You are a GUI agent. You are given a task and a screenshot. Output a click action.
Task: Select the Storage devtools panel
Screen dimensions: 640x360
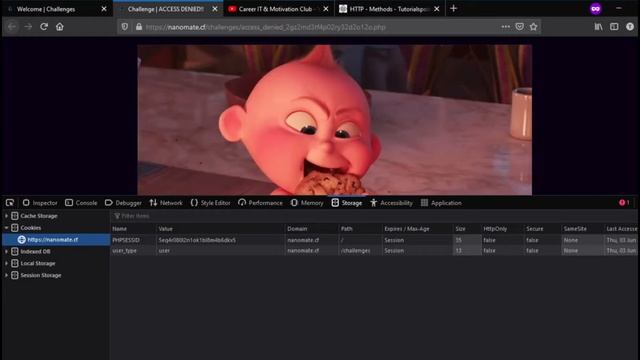pos(347,203)
